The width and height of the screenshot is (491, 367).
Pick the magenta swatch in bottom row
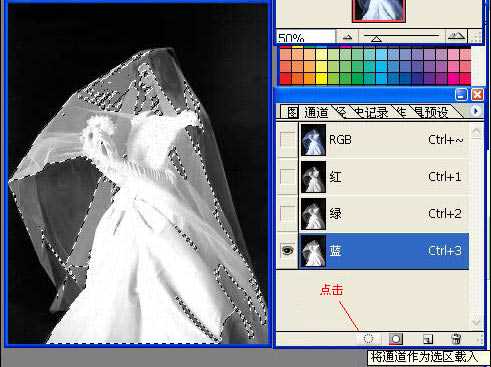click(x=453, y=79)
